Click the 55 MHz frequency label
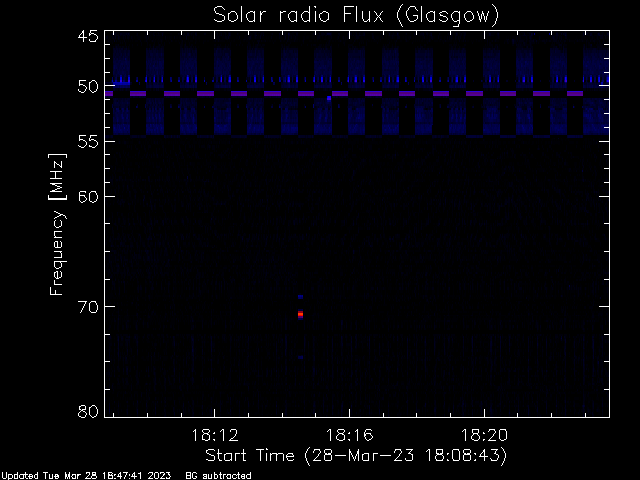The width and height of the screenshot is (640, 480). 88,141
